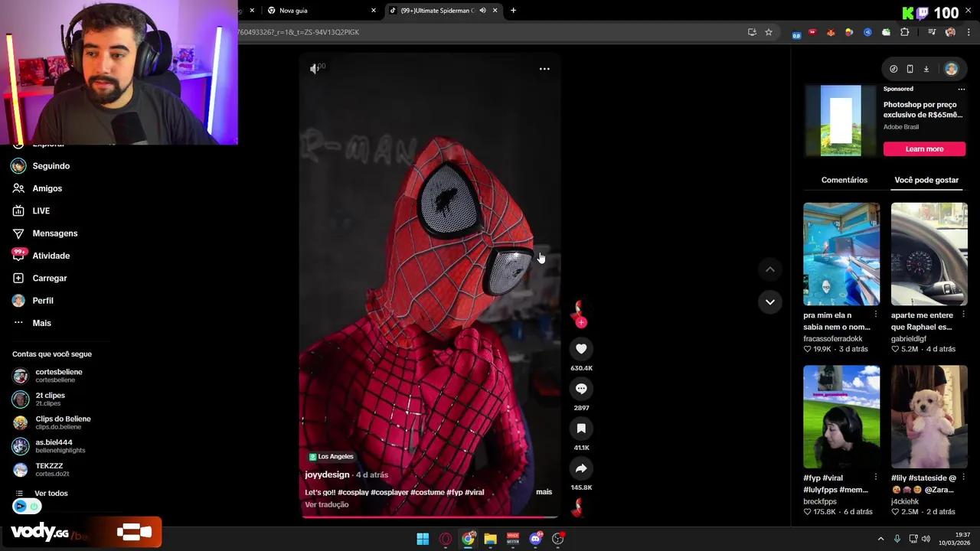Follow joyydesign using the red plus badge
This screenshot has width=980, height=551.
581,322
